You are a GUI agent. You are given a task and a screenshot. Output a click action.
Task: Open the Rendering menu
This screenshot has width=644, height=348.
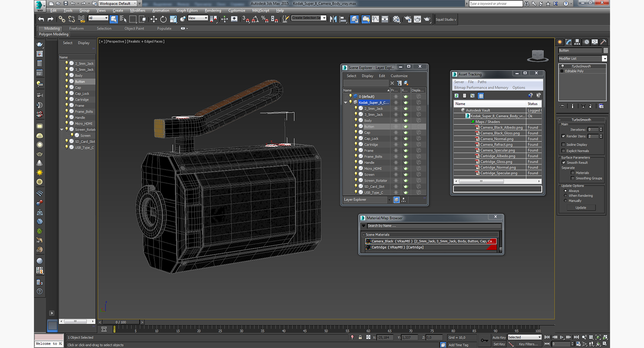coord(213,10)
